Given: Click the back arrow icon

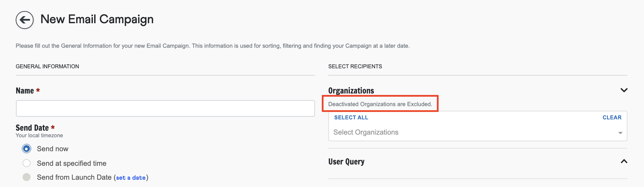Looking at the screenshot, I should pos(25,20).
